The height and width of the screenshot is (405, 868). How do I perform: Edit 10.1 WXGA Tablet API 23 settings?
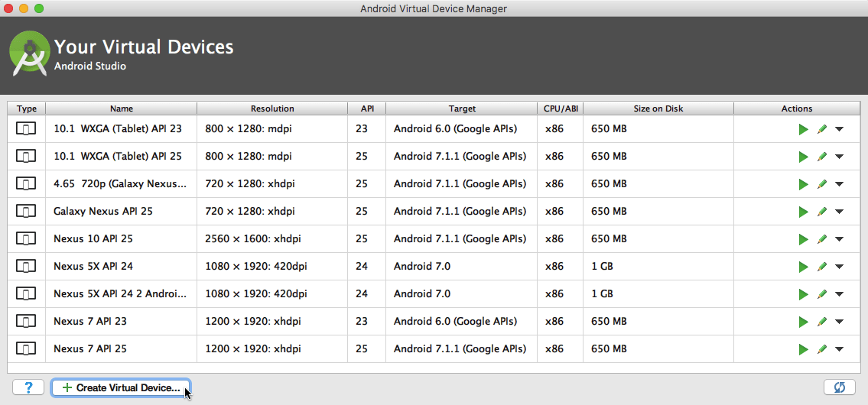(x=822, y=129)
